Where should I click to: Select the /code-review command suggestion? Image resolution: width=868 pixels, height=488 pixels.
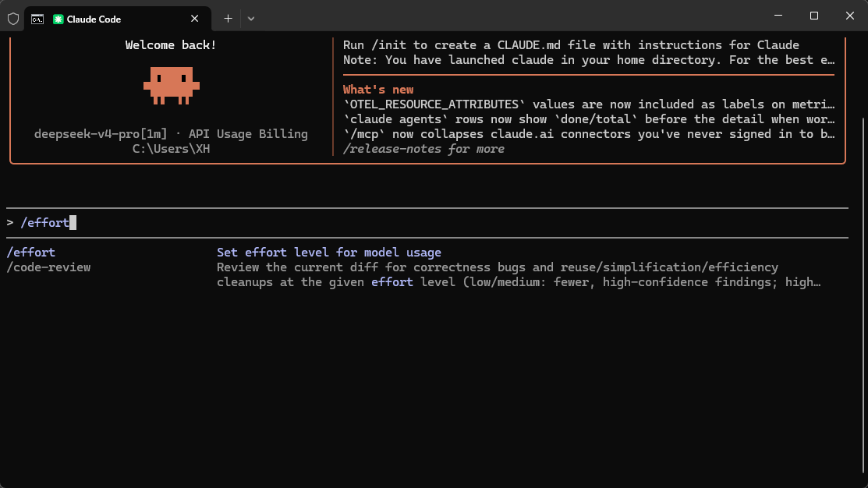(48, 267)
